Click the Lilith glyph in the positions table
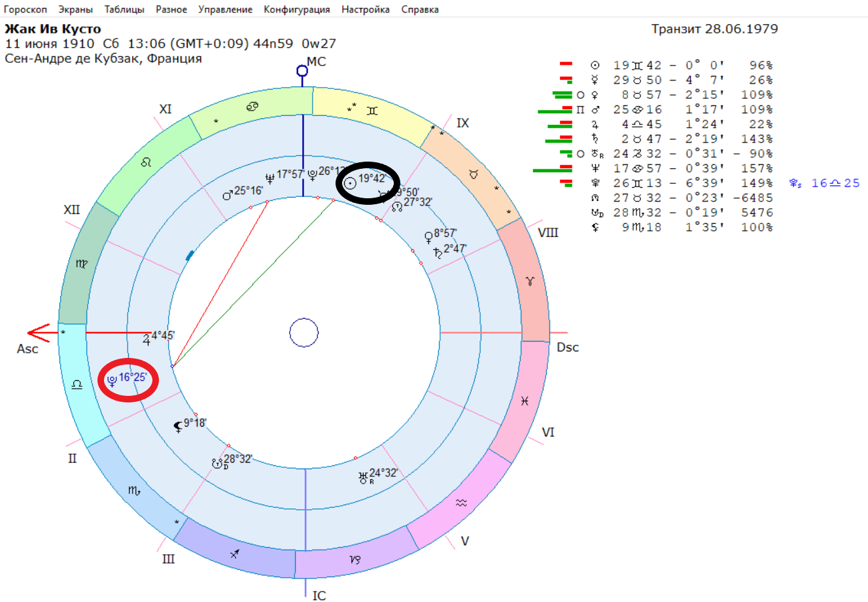 (x=595, y=227)
